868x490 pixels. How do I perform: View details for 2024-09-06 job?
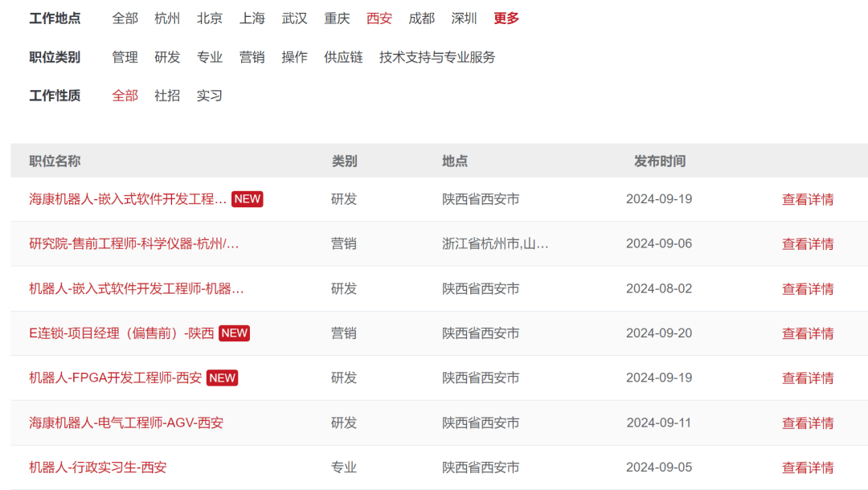point(808,244)
